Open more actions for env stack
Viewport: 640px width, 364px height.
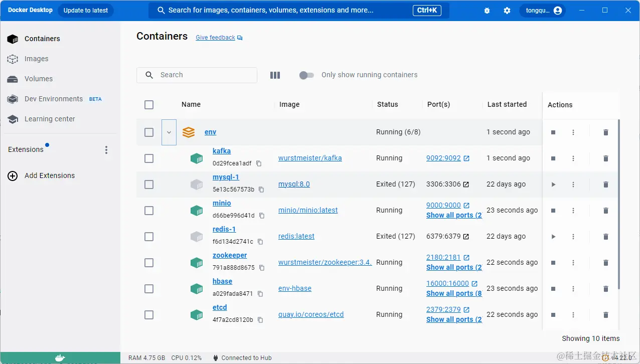pyautogui.click(x=573, y=132)
